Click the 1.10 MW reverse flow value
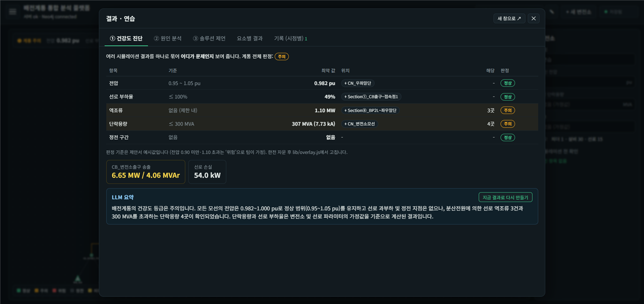The width and height of the screenshot is (644, 304). [325, 111]
